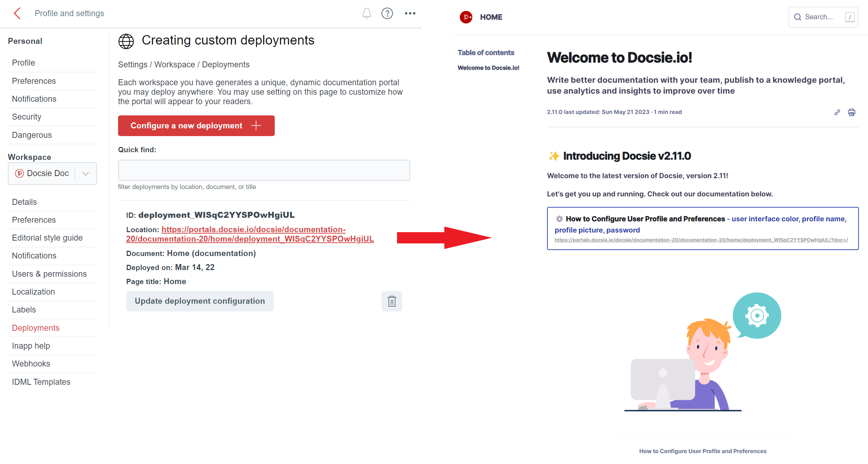Image resolution: width=868 pixels, height=464 pixels.
Task: Click the Settings / Workspace / Deployments breadcrumb
Action: 184,65
